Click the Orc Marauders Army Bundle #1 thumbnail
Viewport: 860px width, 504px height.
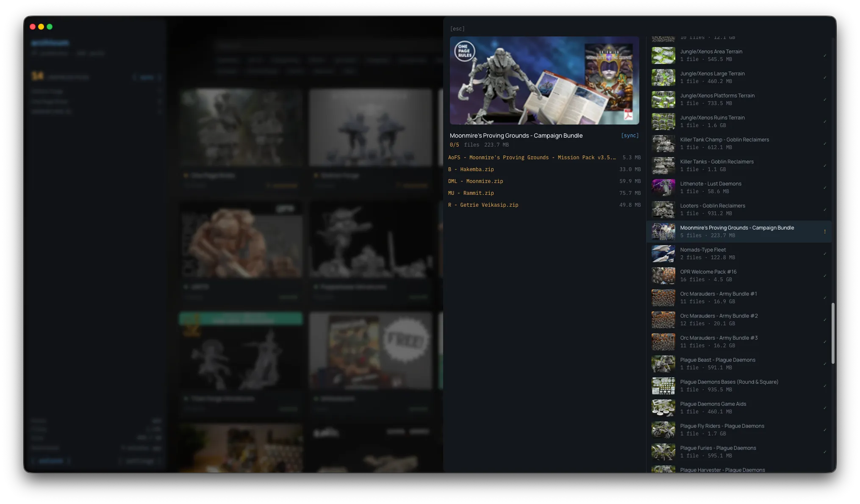[663, 298]
